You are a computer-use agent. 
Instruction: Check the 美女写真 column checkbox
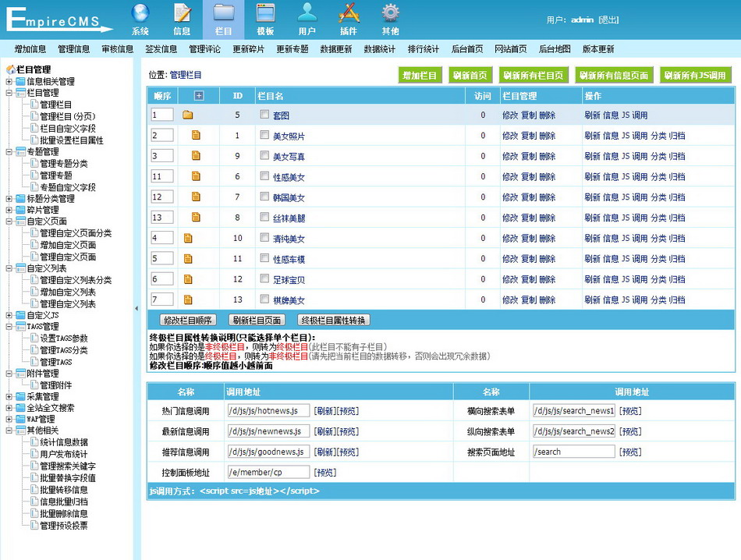tap(264, 155)
